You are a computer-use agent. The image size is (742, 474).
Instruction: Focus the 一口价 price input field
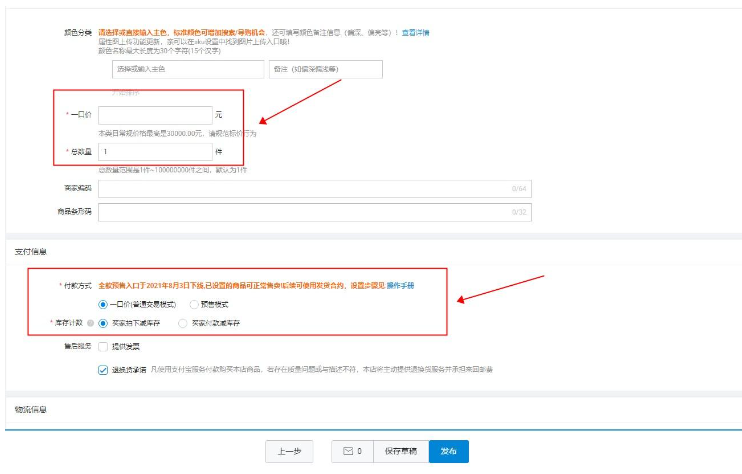coord(155,115)
